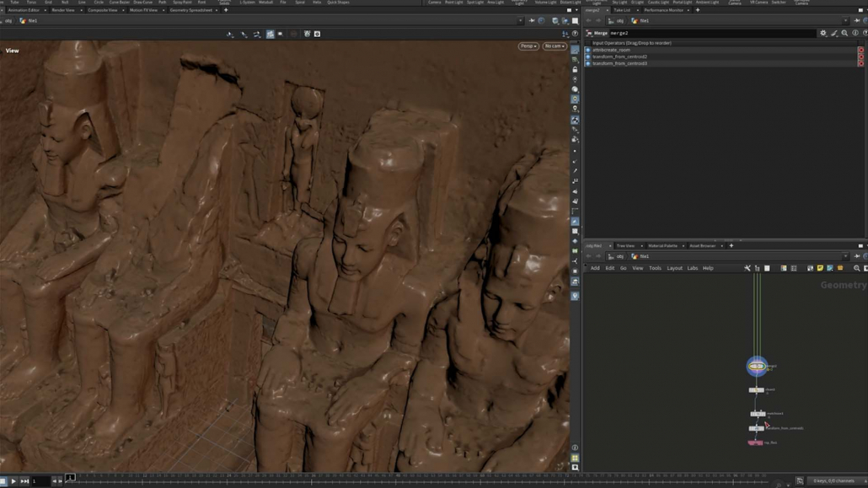Open the Layout menu in network editor
This screenshot has height=488, width=868.
click(x=674, y=268)
